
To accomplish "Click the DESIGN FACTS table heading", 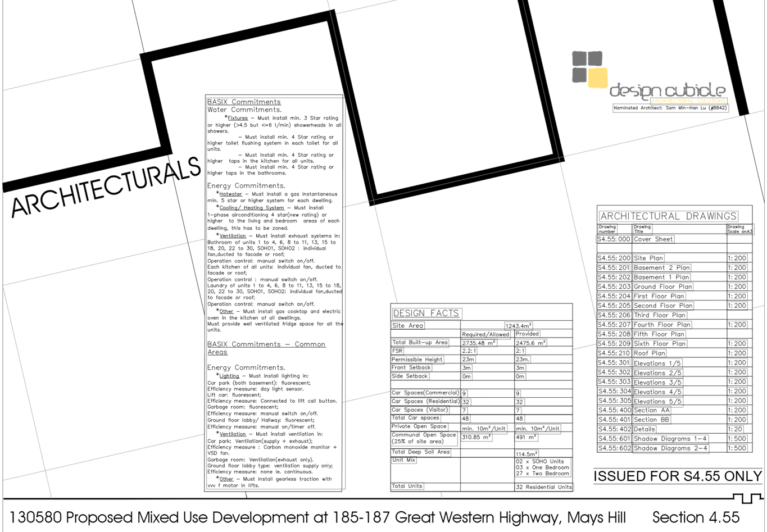I will click(x=426, y=313).
